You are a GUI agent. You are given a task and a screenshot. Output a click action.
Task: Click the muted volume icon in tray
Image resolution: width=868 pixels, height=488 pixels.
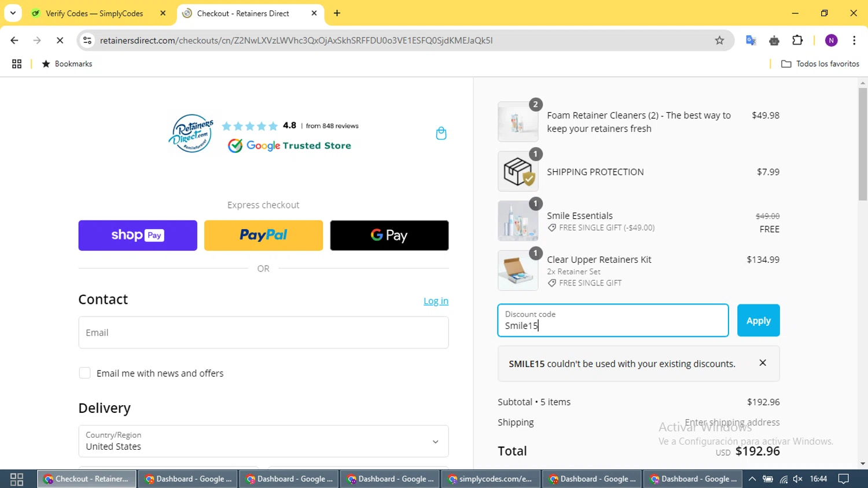[798, 479]
